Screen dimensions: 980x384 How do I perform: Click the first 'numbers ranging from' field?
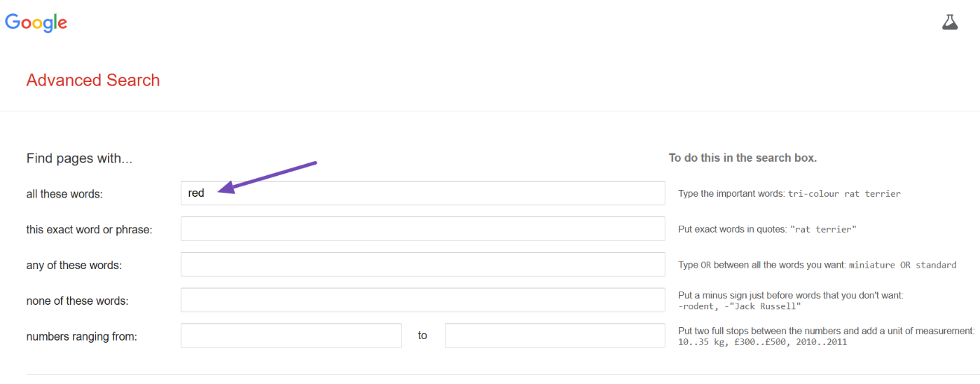(x=291, y=336)
